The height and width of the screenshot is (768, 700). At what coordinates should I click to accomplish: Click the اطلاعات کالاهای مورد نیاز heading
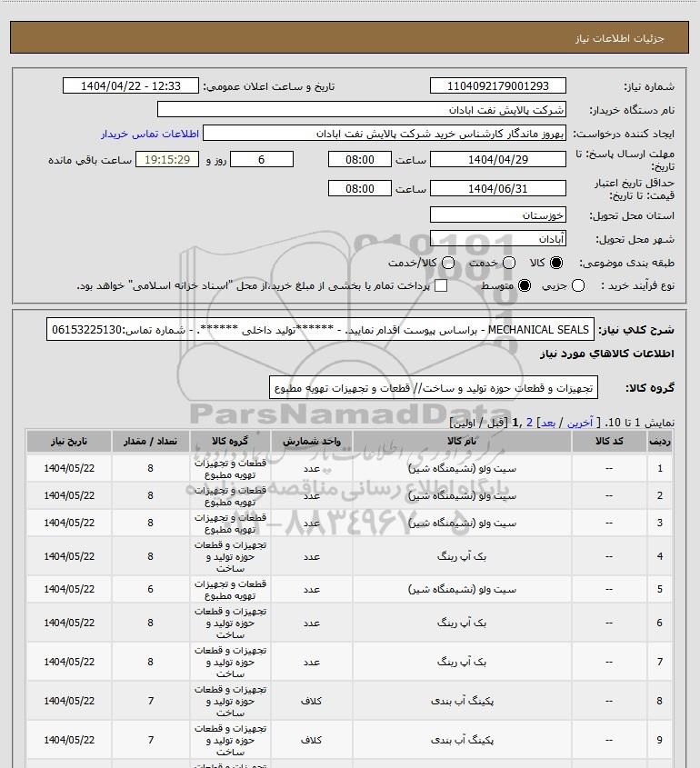(x=607, y=354)
